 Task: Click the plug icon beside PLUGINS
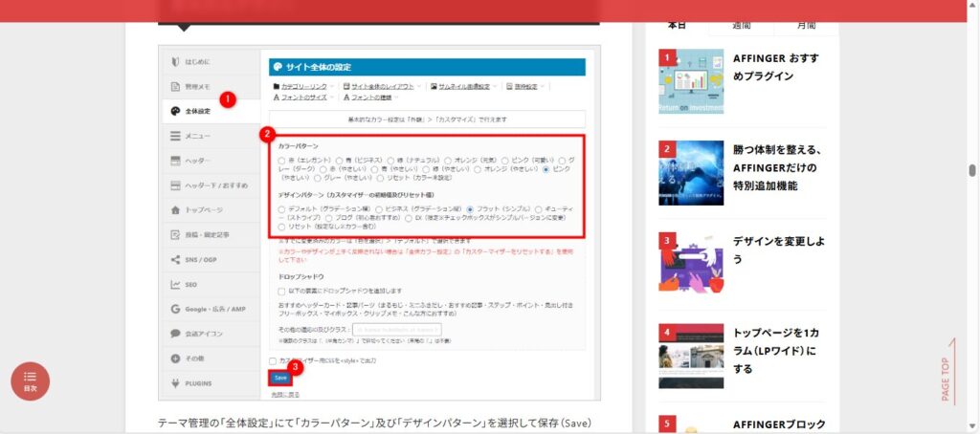[x=175, y=383]
